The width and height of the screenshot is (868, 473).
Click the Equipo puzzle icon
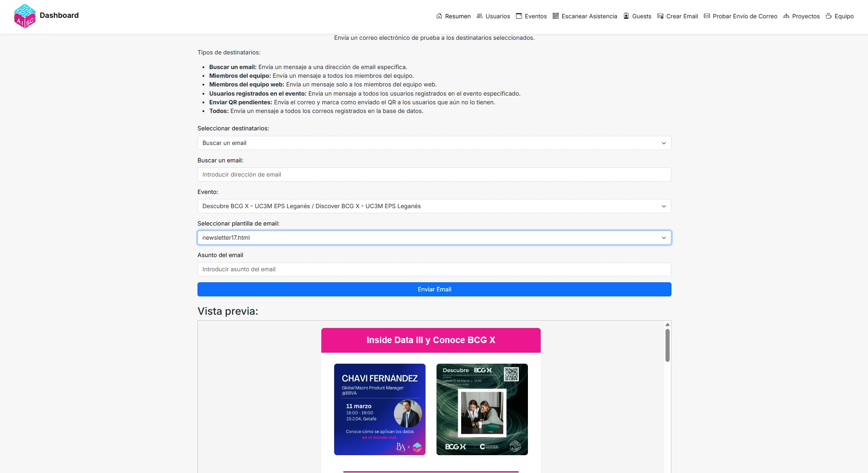click(829, 16)
